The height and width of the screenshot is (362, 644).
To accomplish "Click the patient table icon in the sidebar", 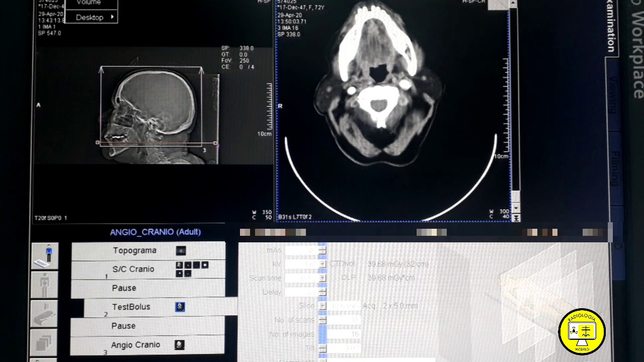I will click(x=45, y=313).
